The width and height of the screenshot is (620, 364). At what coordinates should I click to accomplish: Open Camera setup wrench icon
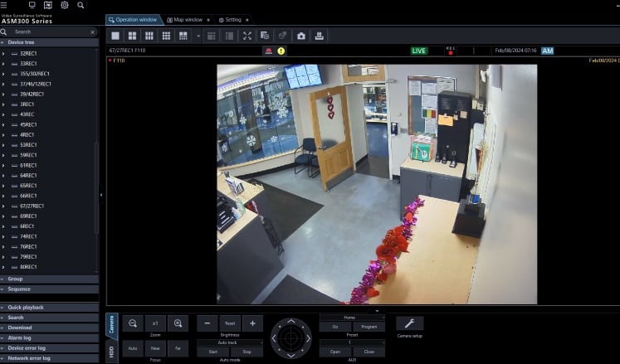(410, 323)
